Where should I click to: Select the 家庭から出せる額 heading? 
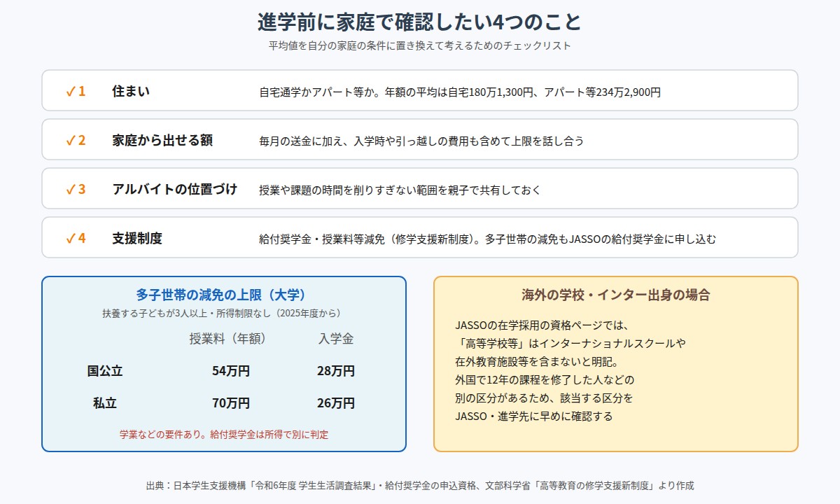pyautogui.click(x=162, y=140)
